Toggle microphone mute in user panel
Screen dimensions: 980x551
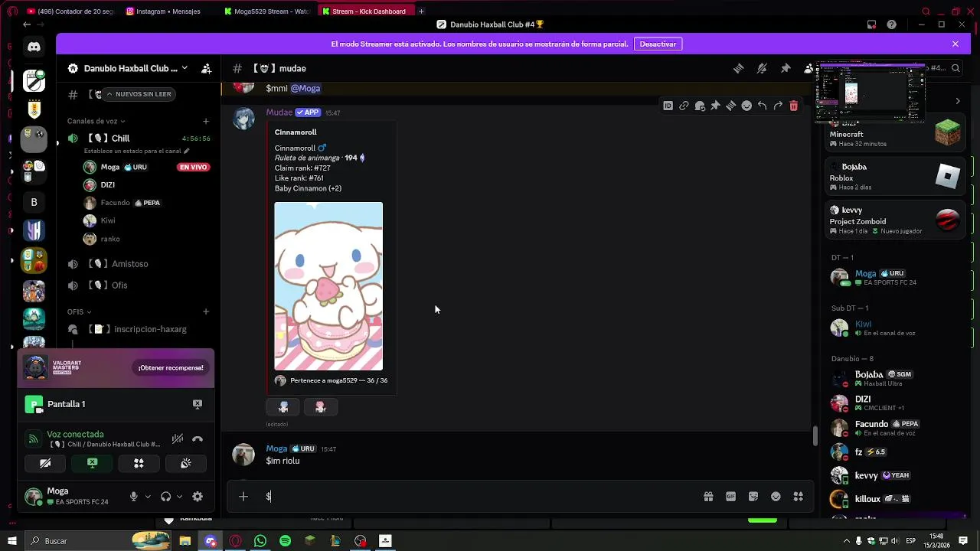click(x=133, y=497)
